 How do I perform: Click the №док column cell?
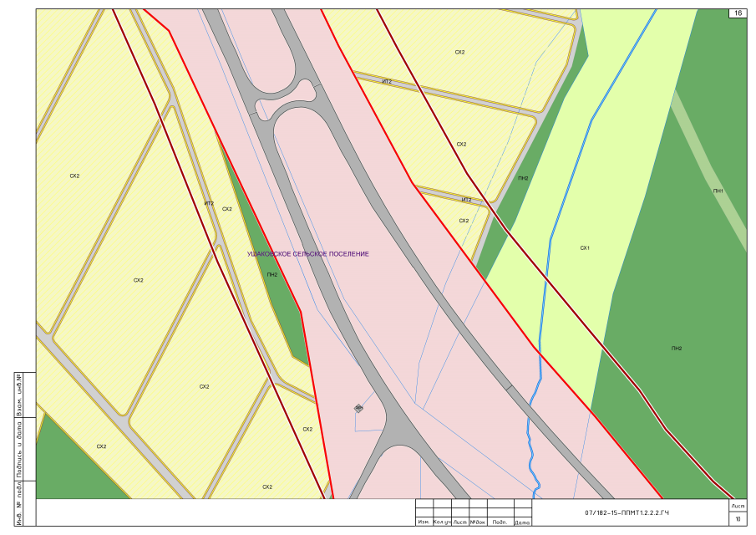[478, 522]
